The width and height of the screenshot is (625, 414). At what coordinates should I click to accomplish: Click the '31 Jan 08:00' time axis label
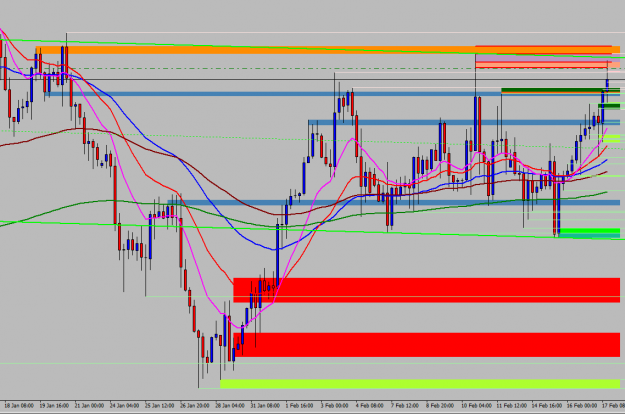265,406
